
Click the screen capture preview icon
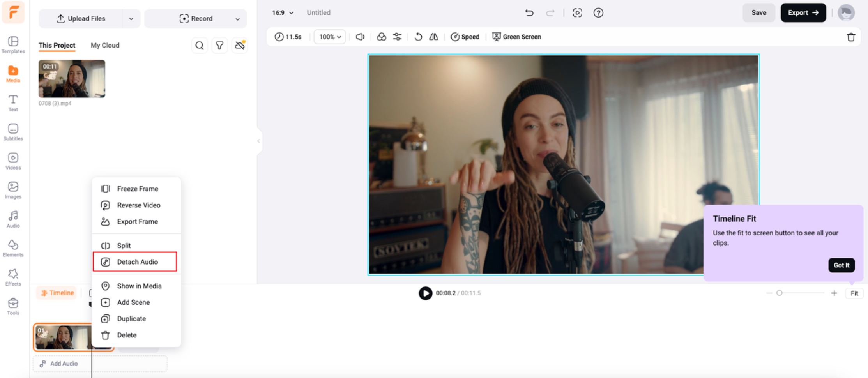577,13
